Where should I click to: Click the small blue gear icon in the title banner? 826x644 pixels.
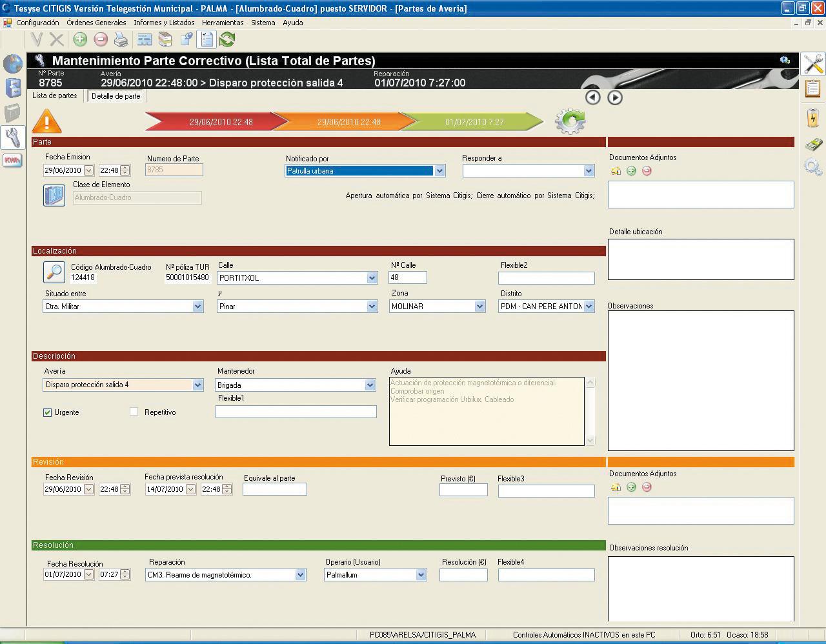785,60
